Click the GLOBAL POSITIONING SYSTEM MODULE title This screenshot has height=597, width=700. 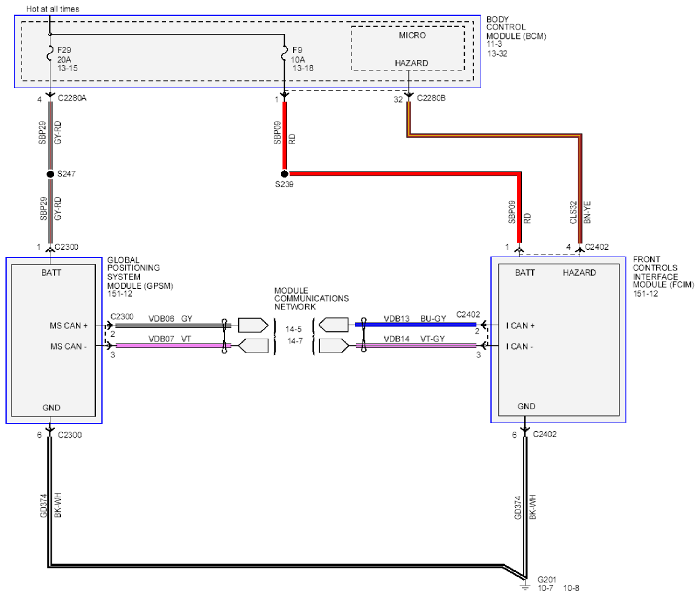pos(140,272)
